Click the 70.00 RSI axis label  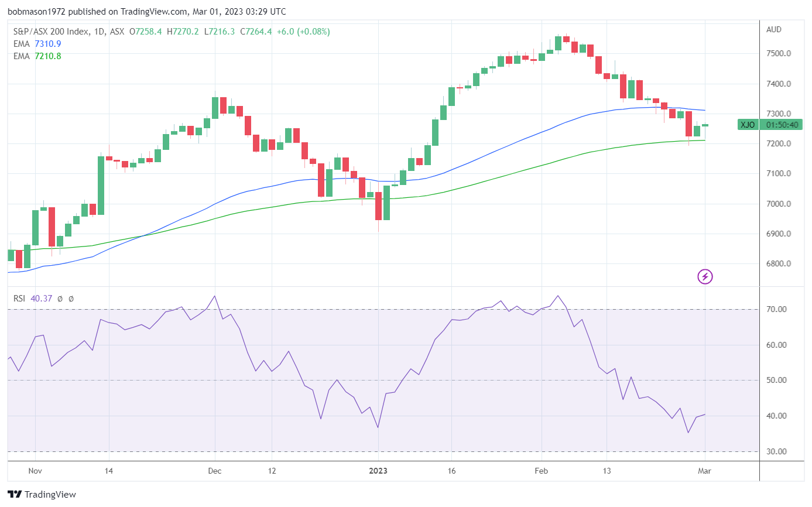776,309
